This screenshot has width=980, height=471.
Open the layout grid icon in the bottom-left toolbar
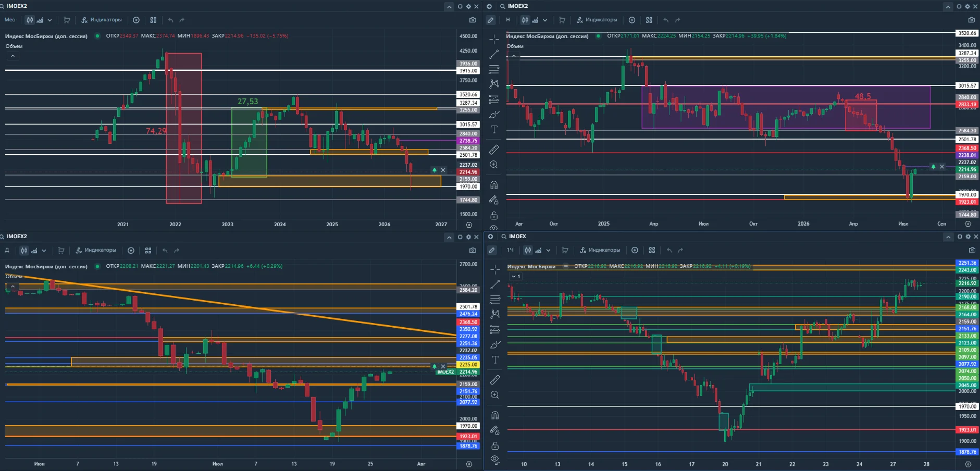148,251
